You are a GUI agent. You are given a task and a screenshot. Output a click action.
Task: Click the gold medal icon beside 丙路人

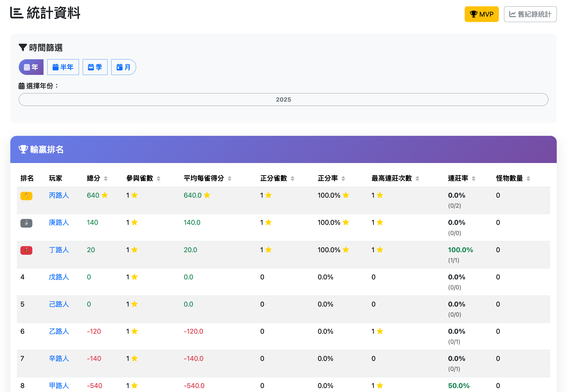pos(26,196)
